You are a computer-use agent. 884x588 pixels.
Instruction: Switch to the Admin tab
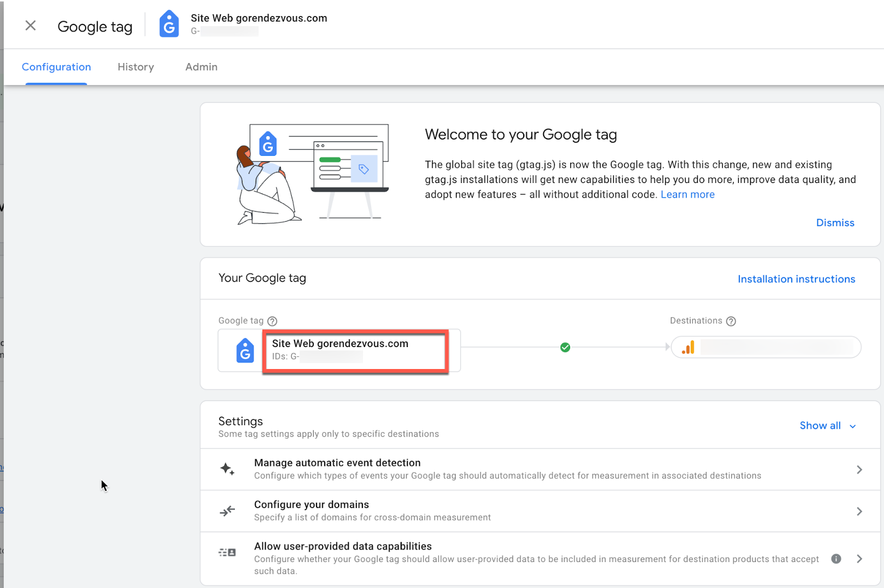click(x=202, y=67)
